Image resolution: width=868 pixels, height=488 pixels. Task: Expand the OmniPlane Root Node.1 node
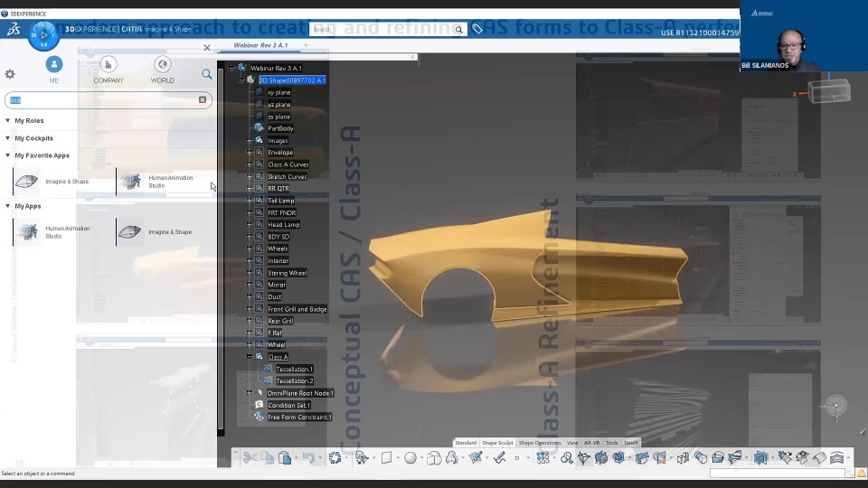[250, 393]
